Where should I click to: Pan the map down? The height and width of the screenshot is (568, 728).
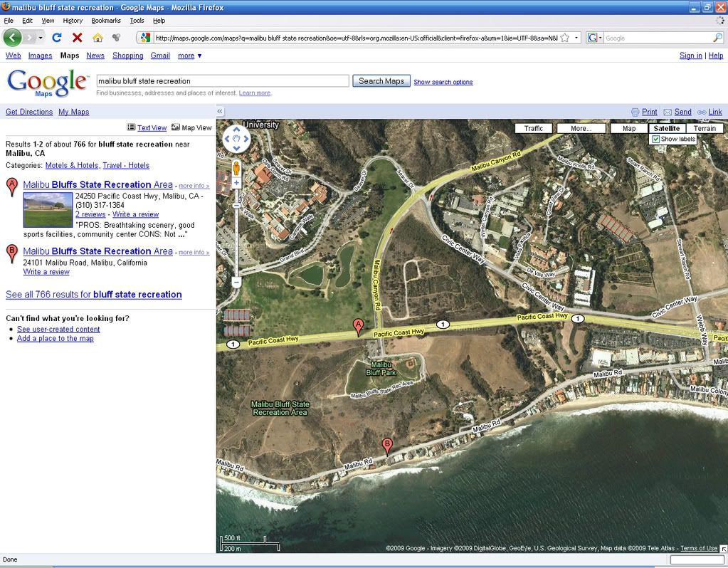pos(236,147)
